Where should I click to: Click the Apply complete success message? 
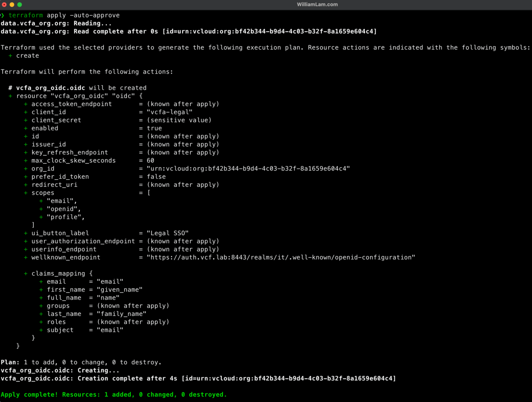click(x=113, y=394)
